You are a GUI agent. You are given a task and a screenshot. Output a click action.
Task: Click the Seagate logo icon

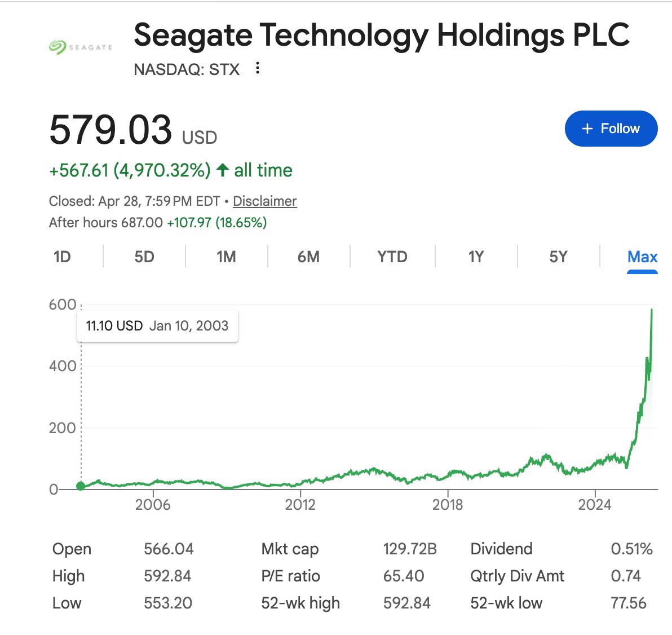[x=81, y=47]
